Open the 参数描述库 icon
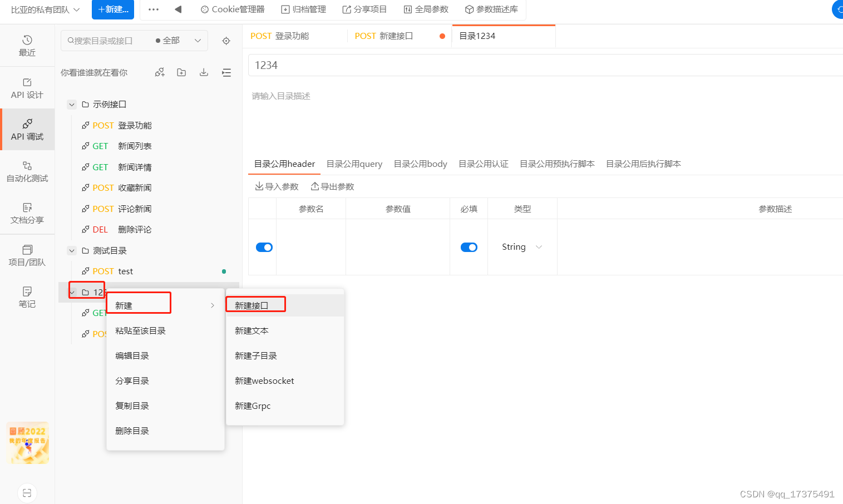The image size is (843, 504). point(490,9)
